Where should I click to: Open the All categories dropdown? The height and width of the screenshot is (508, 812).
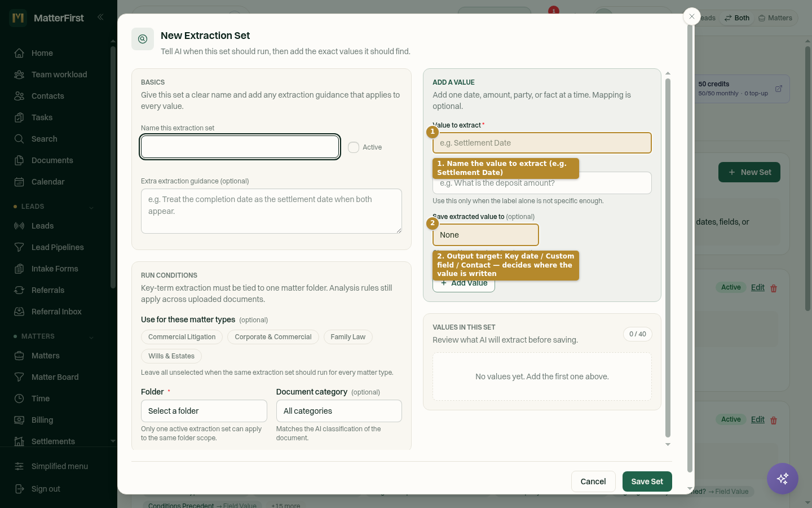[339, 411]
